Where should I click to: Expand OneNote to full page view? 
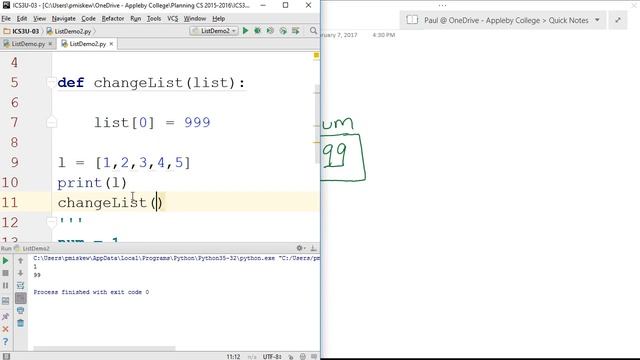[618, 20]
